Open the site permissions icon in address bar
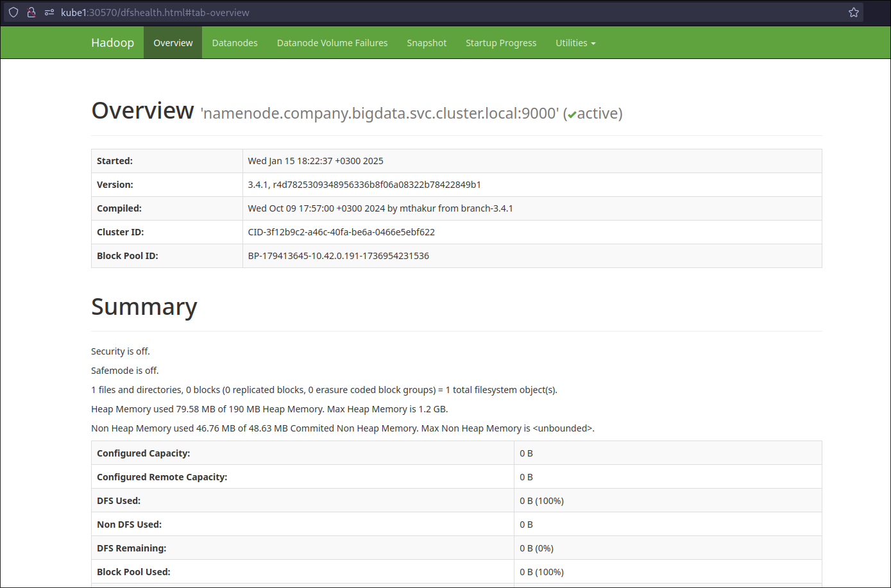 (x=49, y=12)
